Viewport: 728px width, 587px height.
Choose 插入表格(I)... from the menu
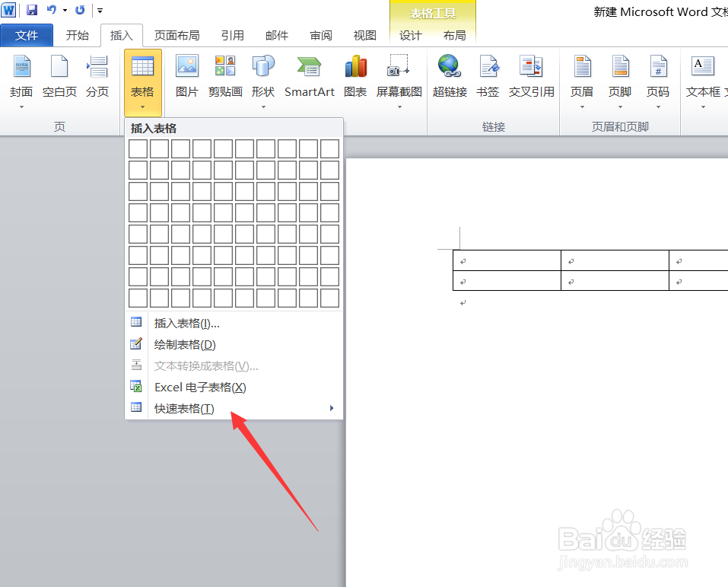click(234, 323)
